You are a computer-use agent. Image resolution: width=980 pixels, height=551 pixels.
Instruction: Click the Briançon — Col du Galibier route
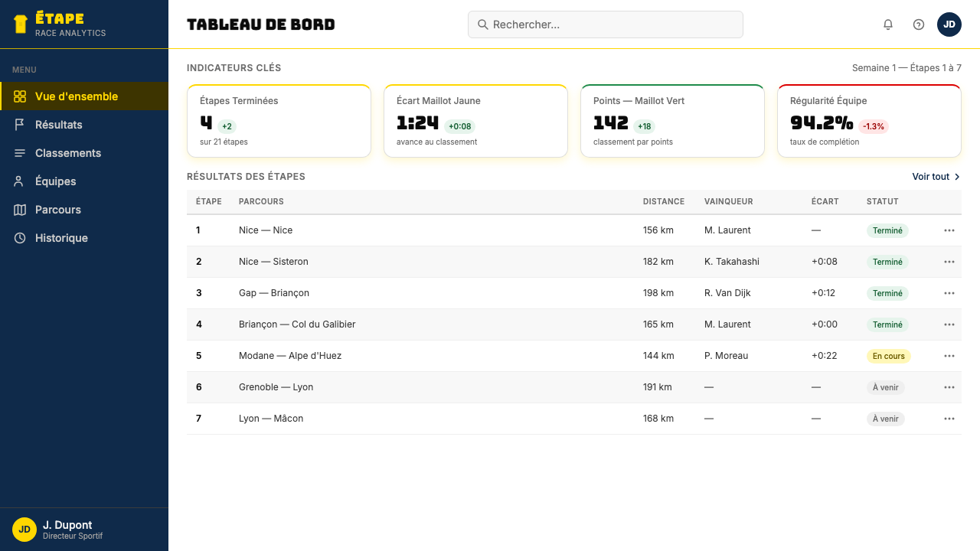point(297,324)
